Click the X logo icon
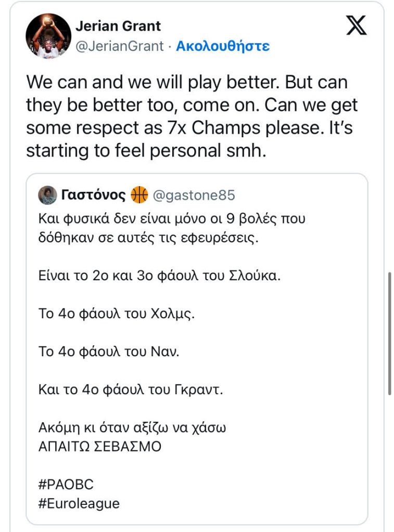394x532 pixels. tap(356, 25)
